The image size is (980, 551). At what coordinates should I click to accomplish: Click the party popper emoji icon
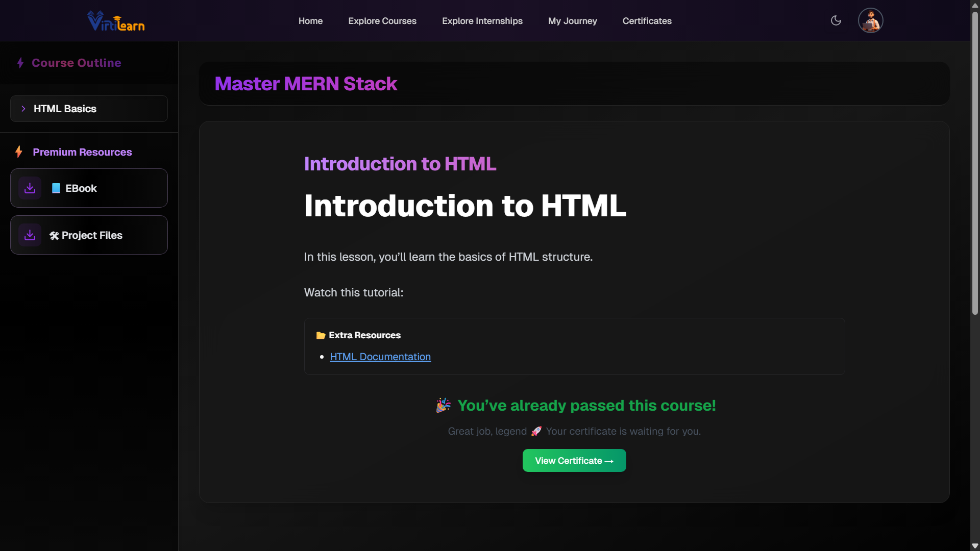pyautogui.click(x=443, y=406)
